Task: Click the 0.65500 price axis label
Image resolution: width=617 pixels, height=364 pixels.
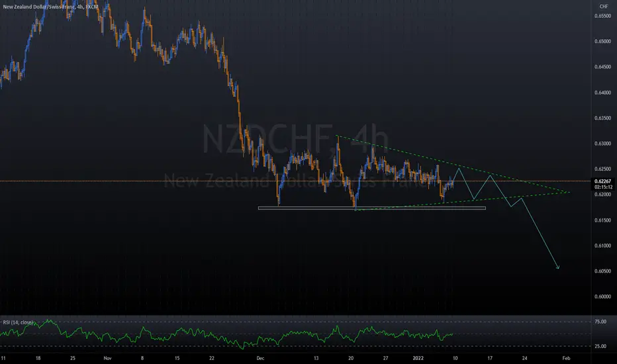Action: click(602, 16)
